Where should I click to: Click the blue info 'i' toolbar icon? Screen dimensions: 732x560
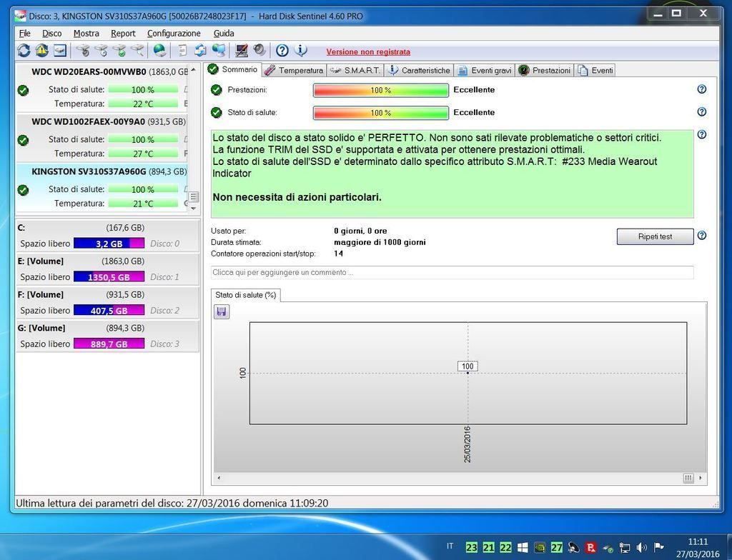301,51
